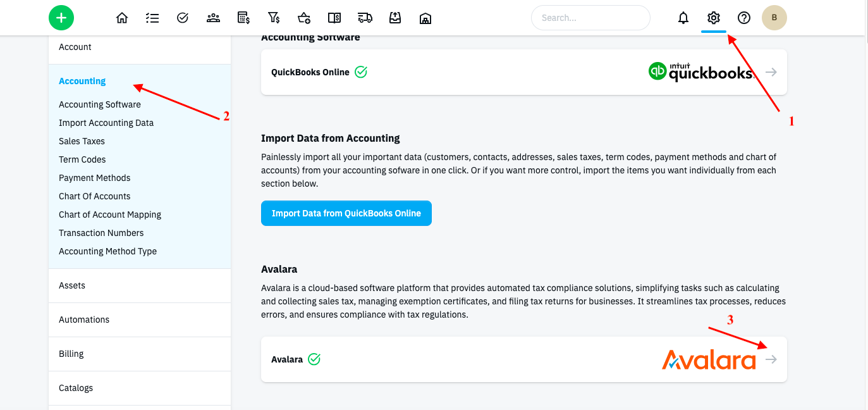
Task: Open Accounting Method Type settings
Action: pyautogui.click(x=107, y=251)
